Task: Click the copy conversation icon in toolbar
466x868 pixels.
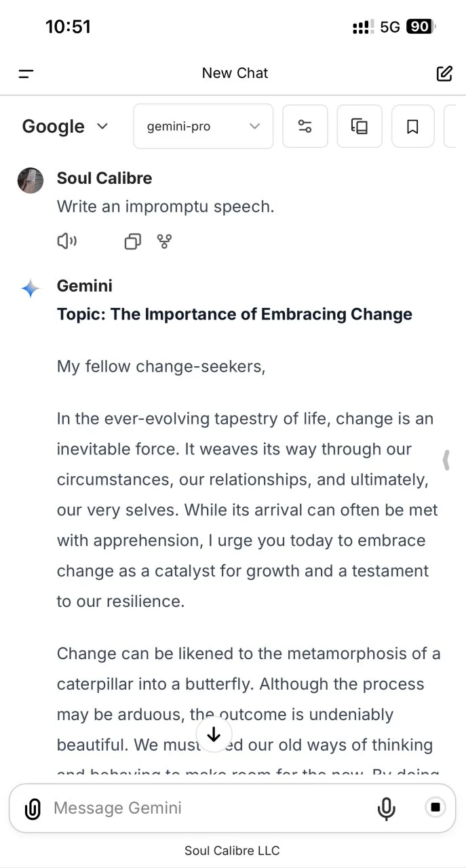Action: click(x=360, y=126)
